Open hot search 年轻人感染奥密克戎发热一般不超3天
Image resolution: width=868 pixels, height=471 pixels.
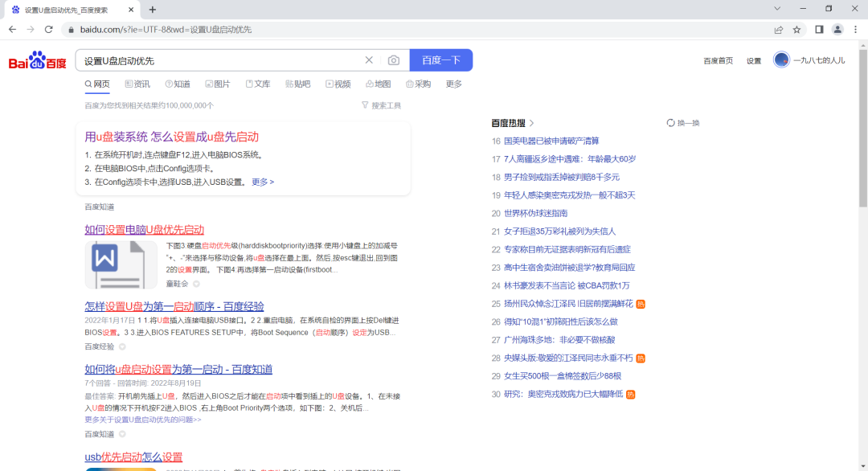[570, 195]
